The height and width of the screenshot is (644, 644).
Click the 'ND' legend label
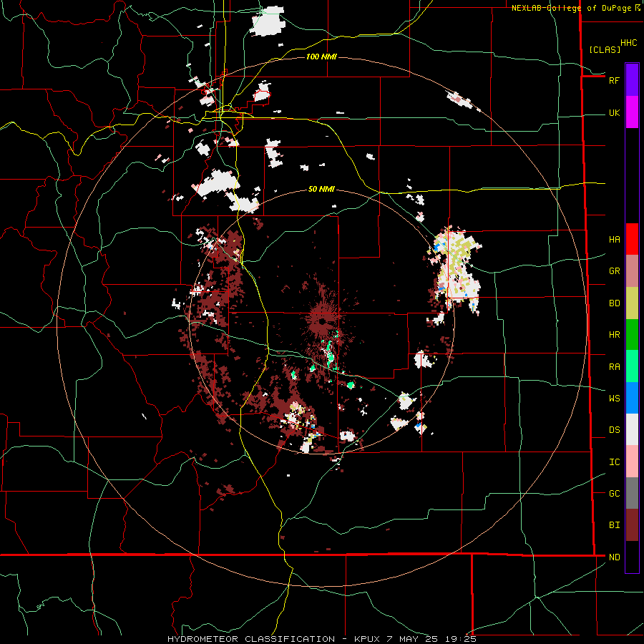tap(614, 557)
